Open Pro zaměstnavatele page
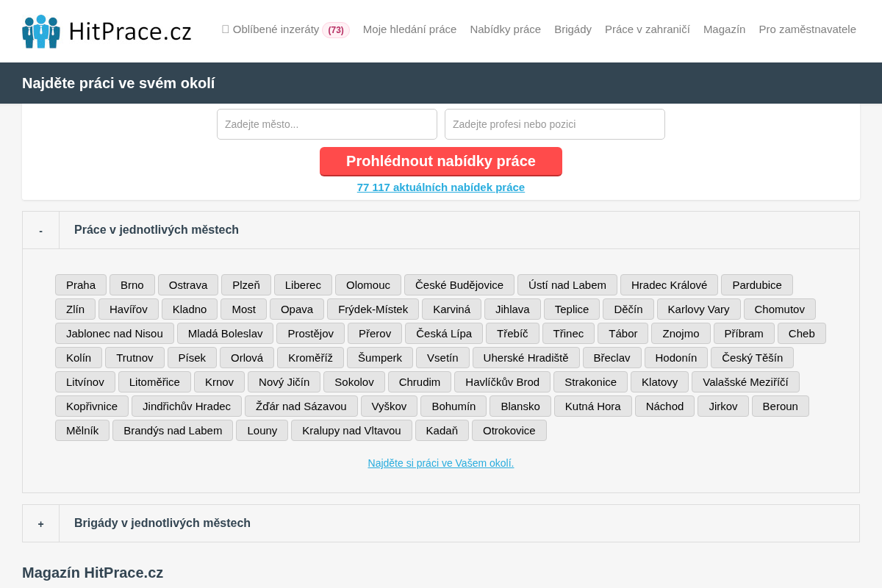This screenshot has height=588, width=882. point(807,29)
